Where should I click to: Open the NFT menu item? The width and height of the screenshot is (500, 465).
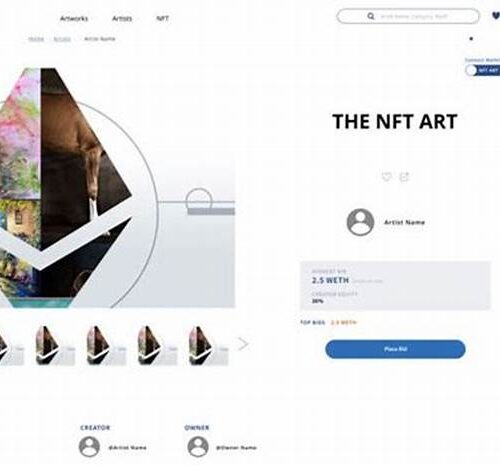pos(163,19)
